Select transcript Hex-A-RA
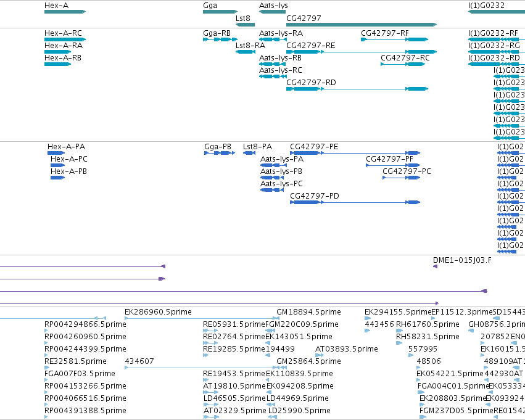This screenshot has width=525, height=420. coord(57,52)
